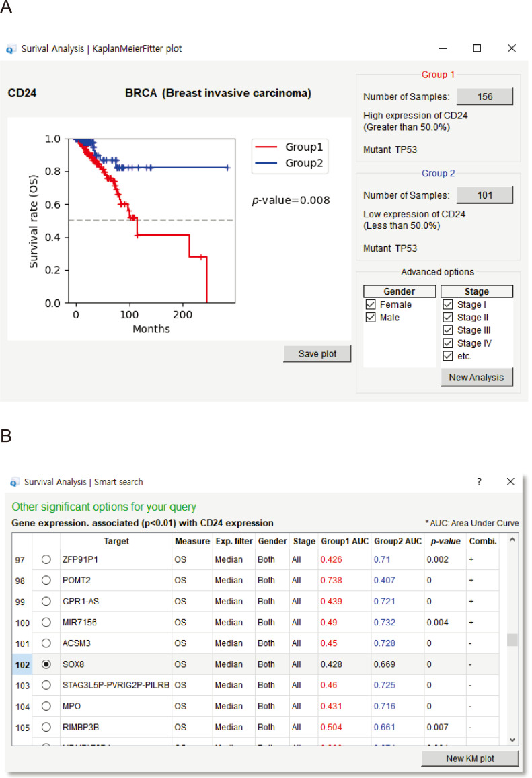The height and width of the screenshot is (778, 532).
Task: Uncheck the Female gender checkbox
Action: 371,305
